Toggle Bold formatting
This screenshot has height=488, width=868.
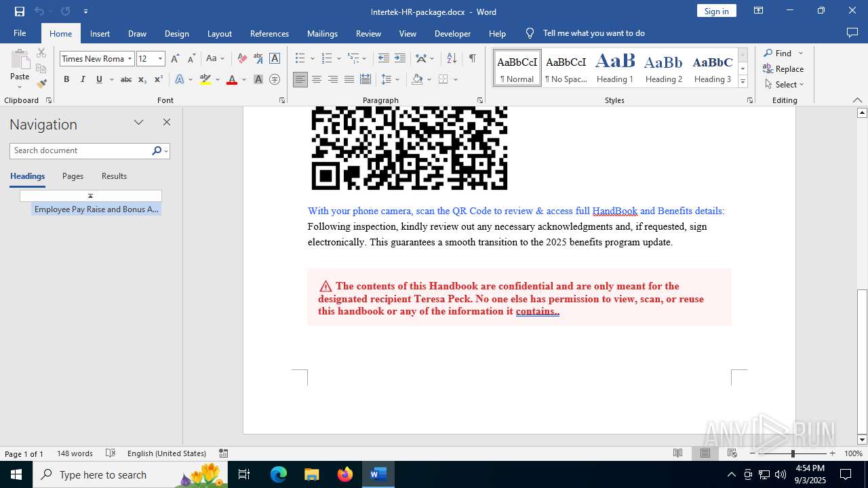click(66, 79)
